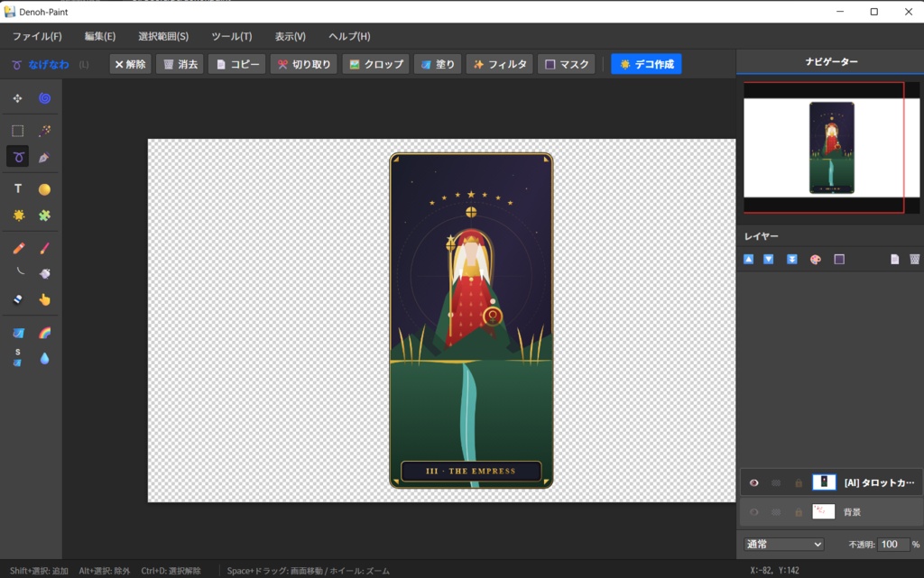Click the 解除 deselect button
The image size is (924, 578).
pos(130,64)
